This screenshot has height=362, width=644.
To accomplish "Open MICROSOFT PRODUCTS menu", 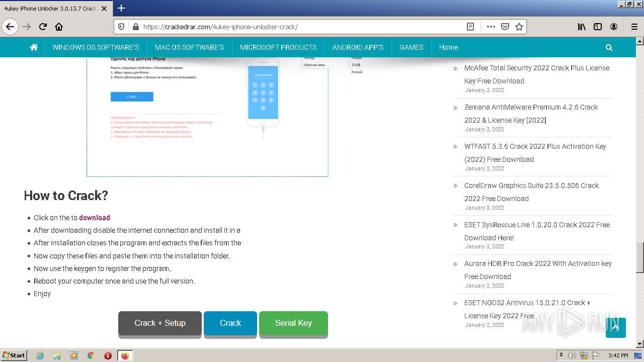I will point(278,47).
